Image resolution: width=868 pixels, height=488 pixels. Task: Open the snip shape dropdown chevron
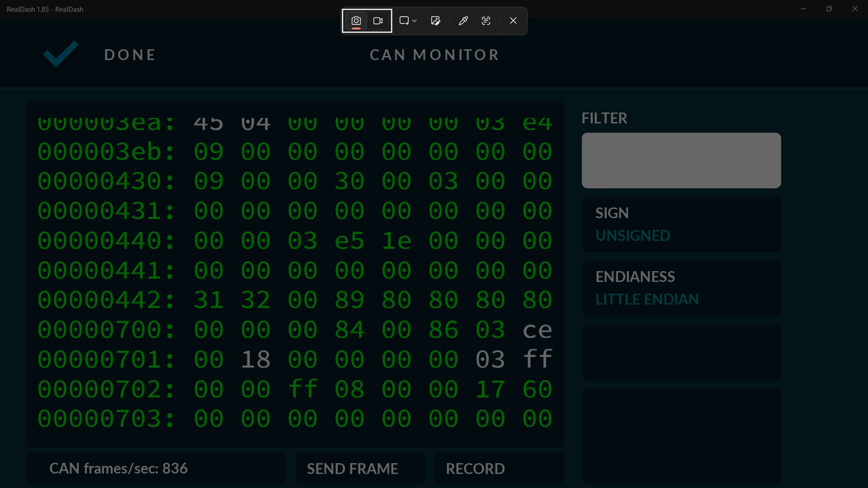click(415, 21)
